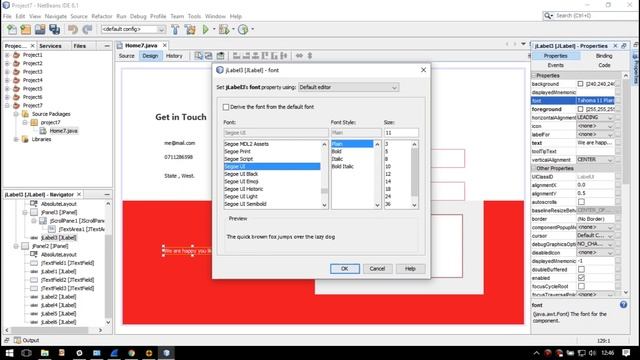Screen dimensions: 640x360
Task: Toggle the doubleBuffered checkbox
Action: [x=581, y=269]
